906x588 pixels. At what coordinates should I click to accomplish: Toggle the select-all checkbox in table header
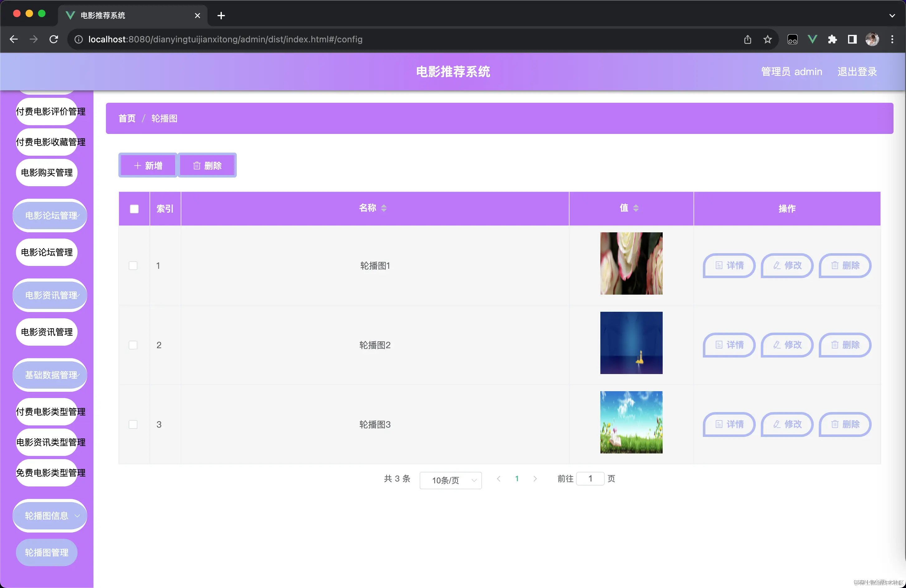134,209
